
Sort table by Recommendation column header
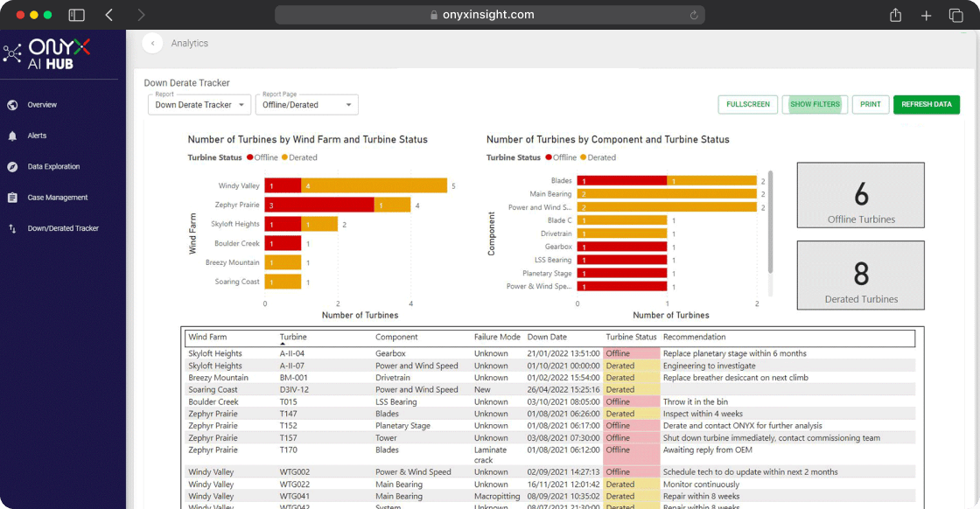[695, 338]
